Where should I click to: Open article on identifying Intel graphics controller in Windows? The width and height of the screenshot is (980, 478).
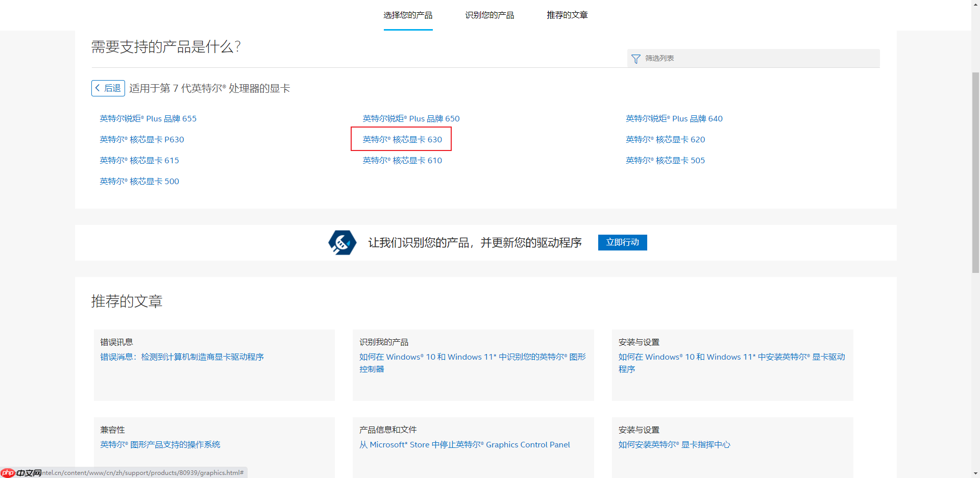(x=472, y=363)
